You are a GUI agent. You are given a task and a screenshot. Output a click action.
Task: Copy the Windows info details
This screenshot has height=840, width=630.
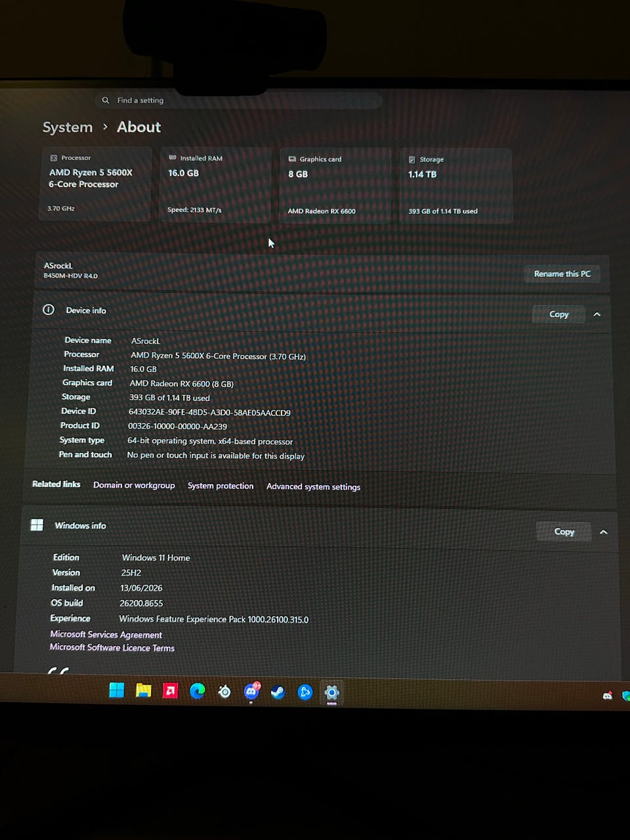point(564,532)
